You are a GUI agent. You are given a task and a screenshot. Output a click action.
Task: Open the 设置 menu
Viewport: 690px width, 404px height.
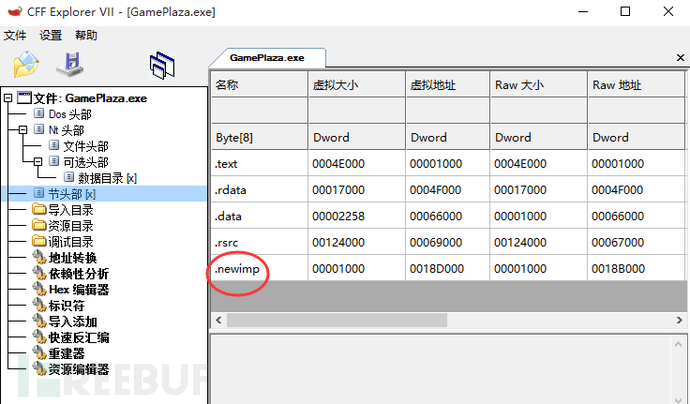(x=51, y=35)
